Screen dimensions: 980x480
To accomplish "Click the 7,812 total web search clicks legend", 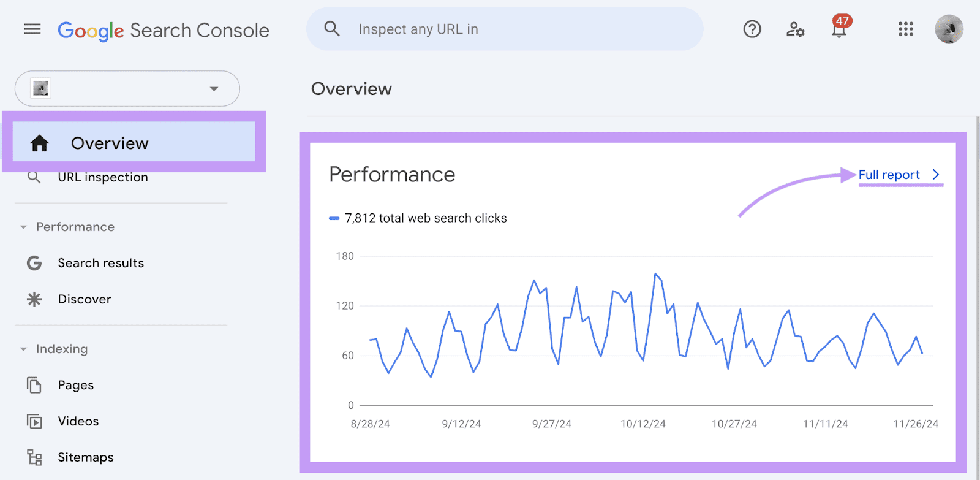I will [426, 218].
